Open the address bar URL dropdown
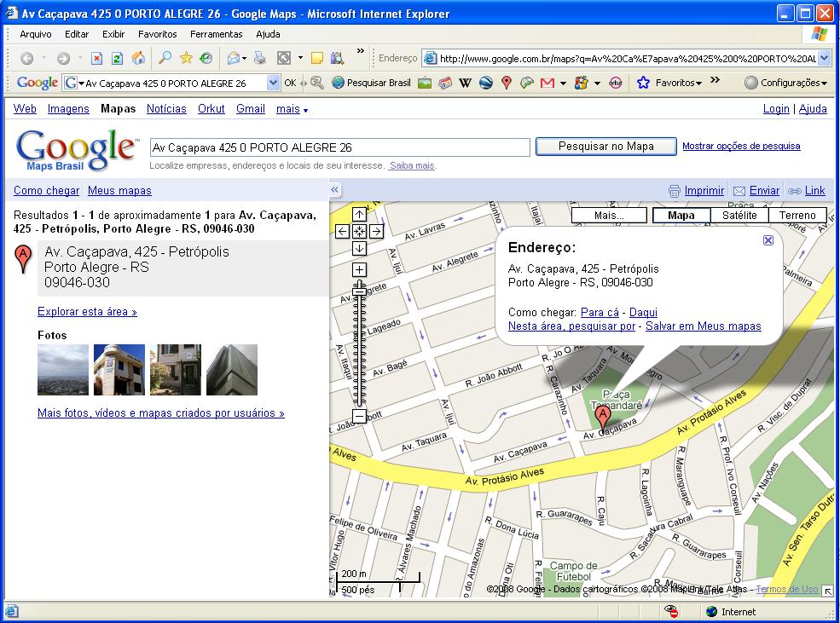Screen dimensions: 840x623 824,58
